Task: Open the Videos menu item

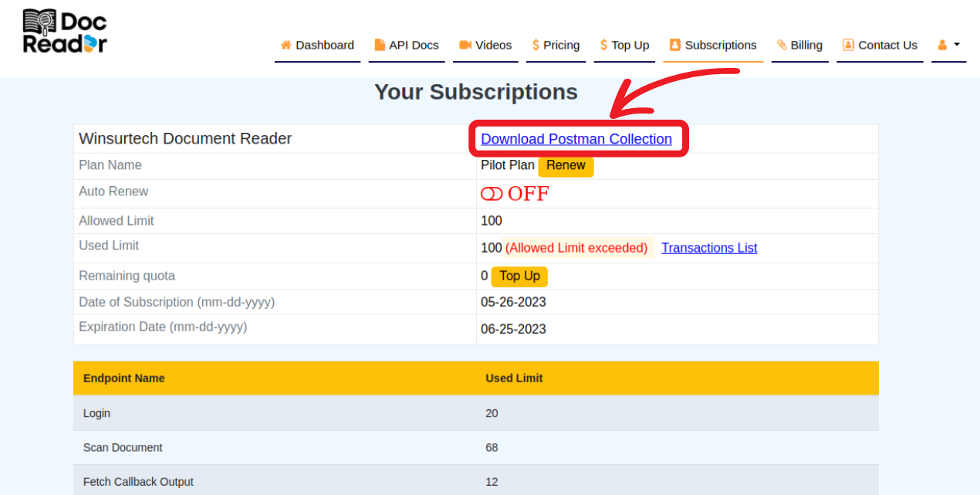Action: pos(485,46)
